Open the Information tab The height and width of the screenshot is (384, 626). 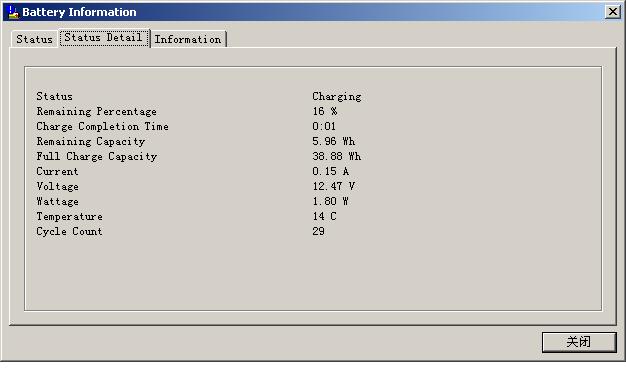188,39
